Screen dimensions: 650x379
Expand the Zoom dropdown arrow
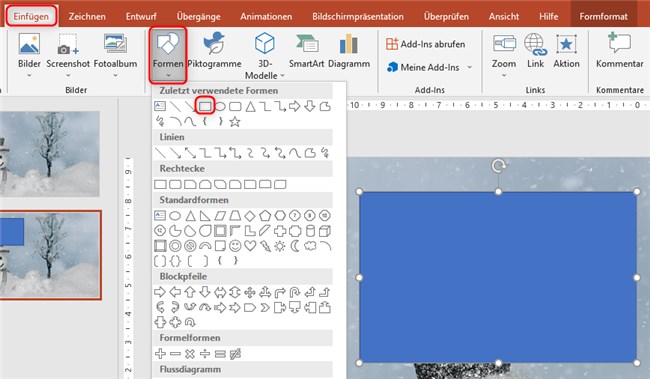click(504, 75)
